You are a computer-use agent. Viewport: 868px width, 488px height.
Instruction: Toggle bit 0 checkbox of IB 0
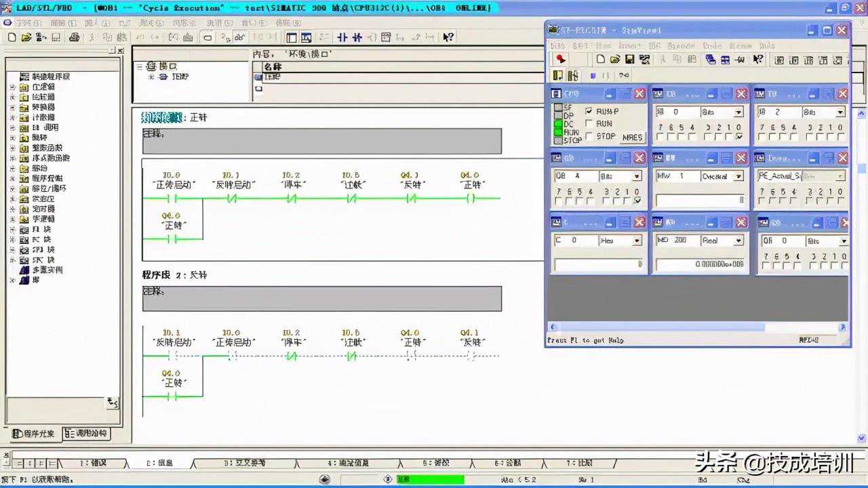(x=738, y=137)
